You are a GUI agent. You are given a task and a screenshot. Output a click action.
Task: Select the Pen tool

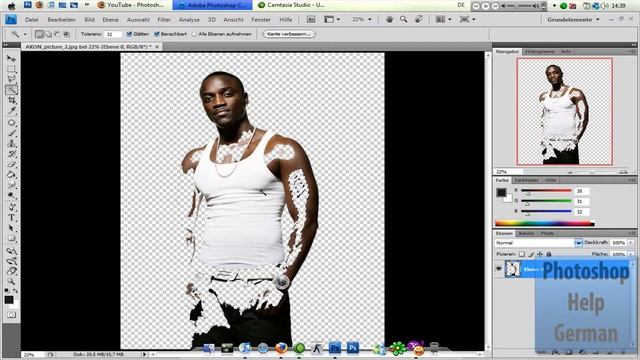pos(11,207)
